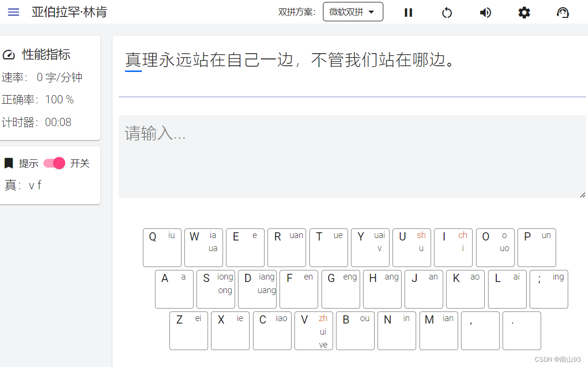
Task: Click the I key labeled ch
Action: [x=453, y=248]
